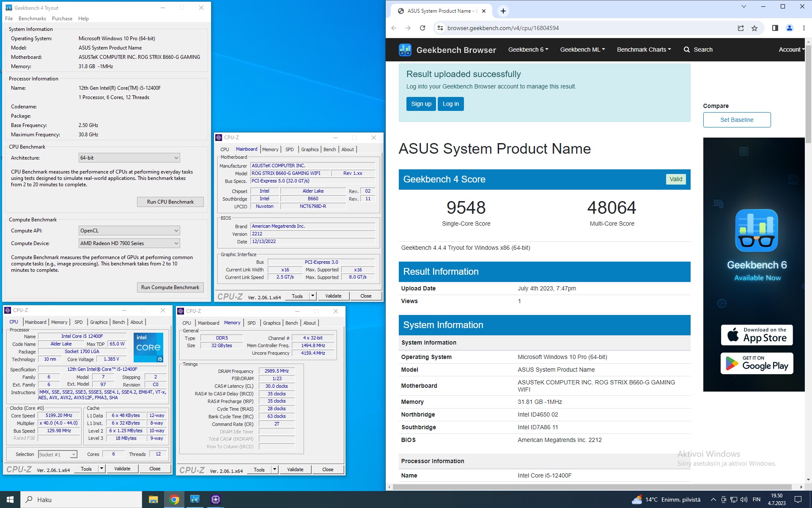Open Chrome tab search chevron
Viewport: 812px width, 508px height.
click(x=743, y=6)
